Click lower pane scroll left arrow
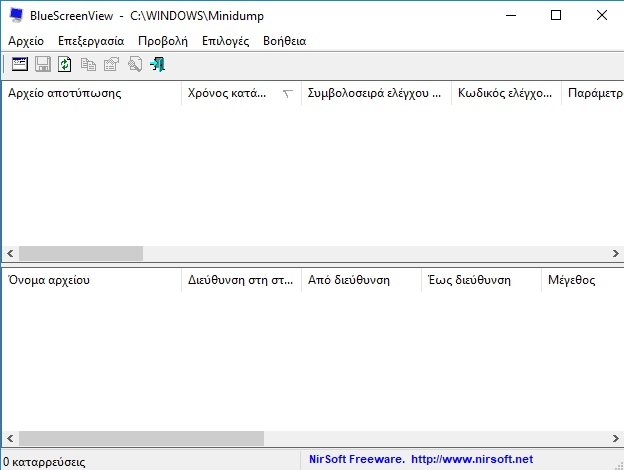Image resolution: width=624 pixels, height=470 pixels. pyautogui.click(x=10, y=439)
